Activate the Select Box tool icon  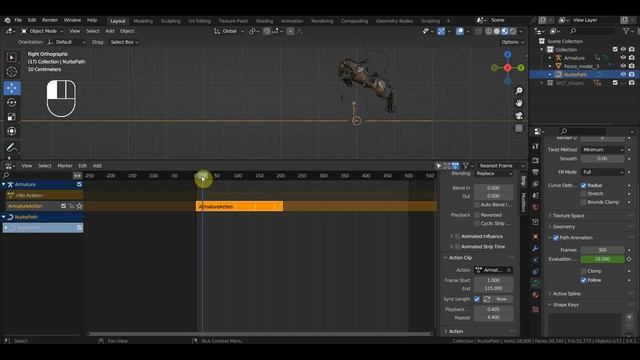tap(11, 57)
